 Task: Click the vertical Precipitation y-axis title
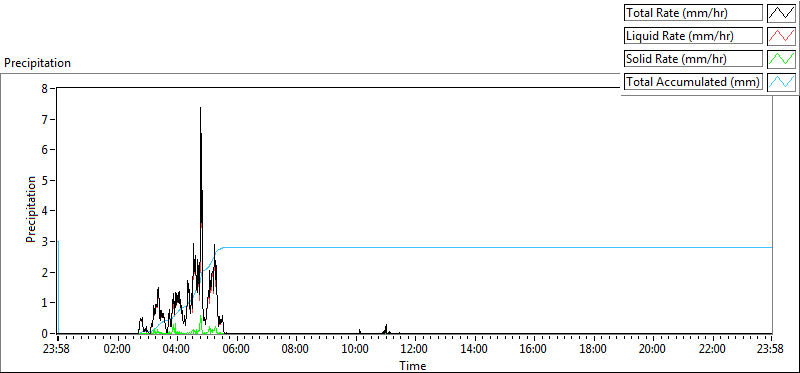coord(31,210)
